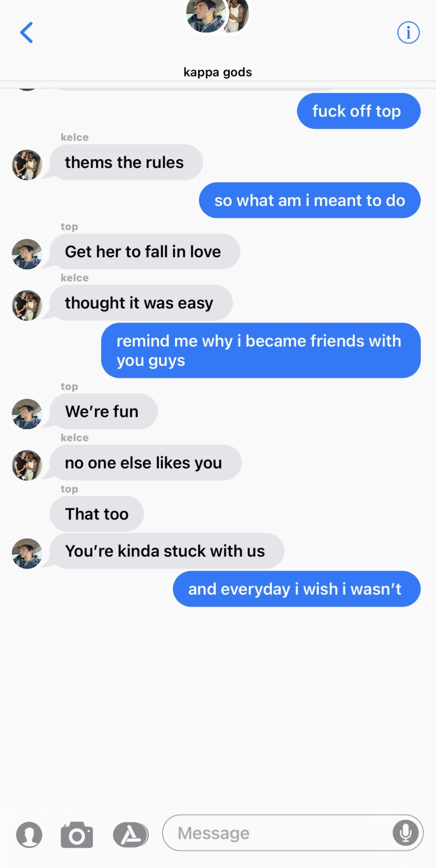Open the camera icon
Viewport: 436px width, 868px height.
pos(77,835)
